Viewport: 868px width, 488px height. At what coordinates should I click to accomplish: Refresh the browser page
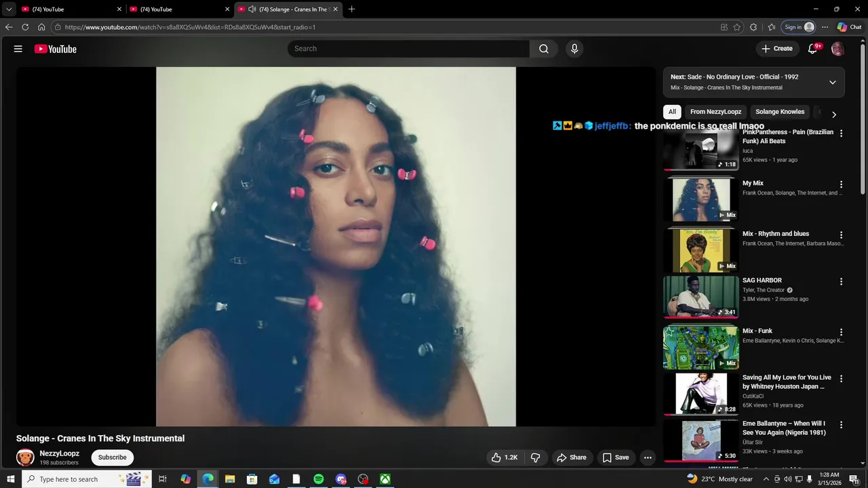coord(25,27)
